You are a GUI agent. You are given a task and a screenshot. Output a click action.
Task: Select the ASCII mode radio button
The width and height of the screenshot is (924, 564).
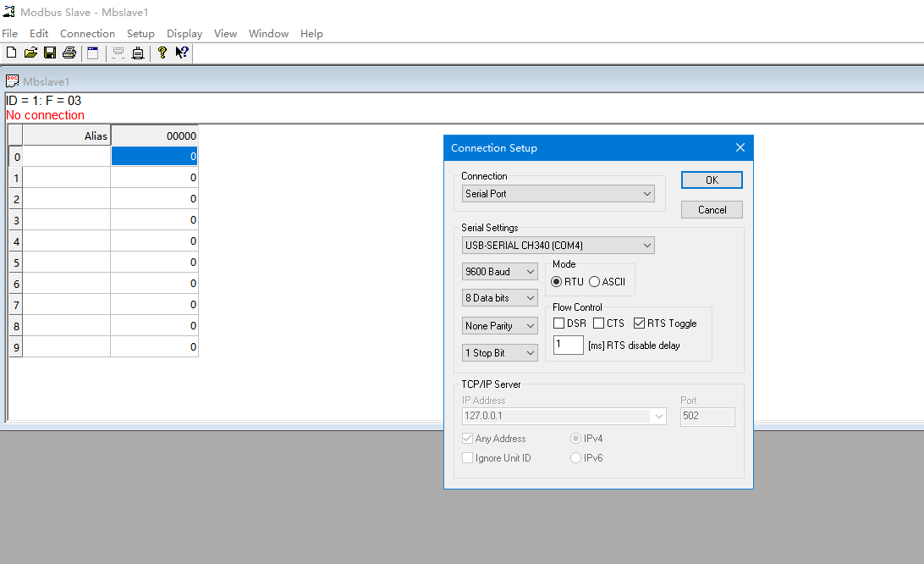pyautogui.click(x=595, y=282)
